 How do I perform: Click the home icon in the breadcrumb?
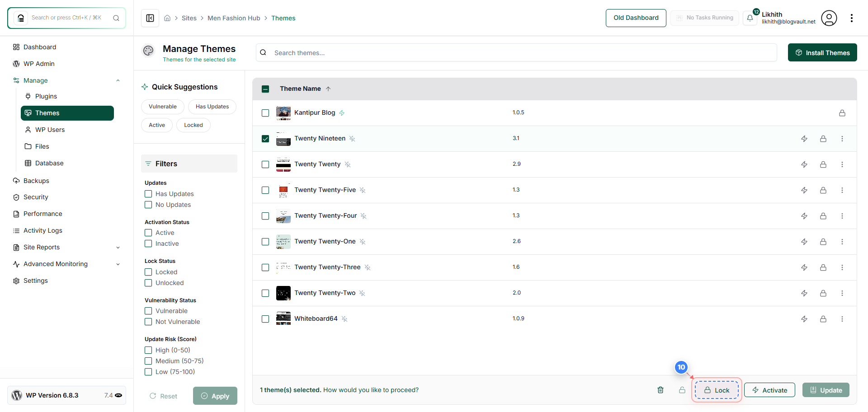click(x=167, y=18)
